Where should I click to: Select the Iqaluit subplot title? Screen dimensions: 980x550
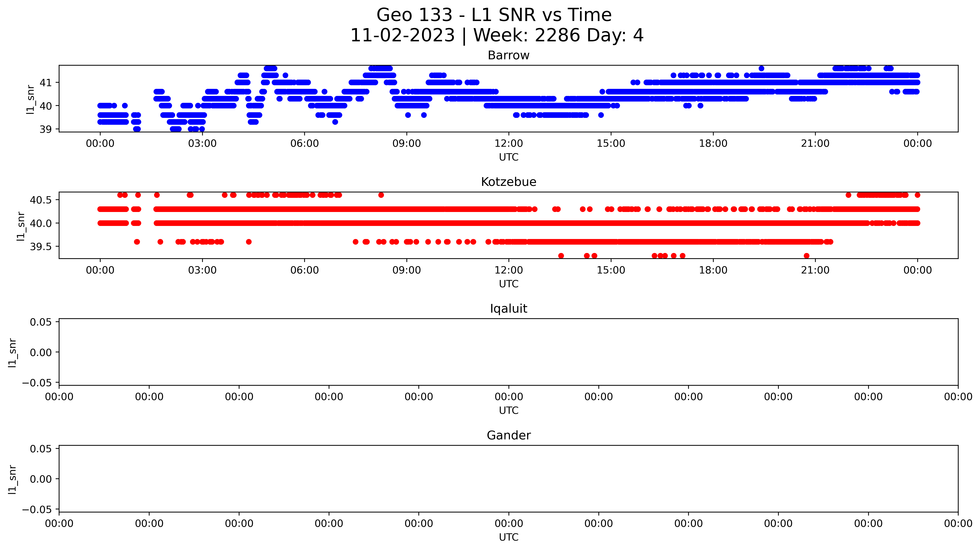509,309
